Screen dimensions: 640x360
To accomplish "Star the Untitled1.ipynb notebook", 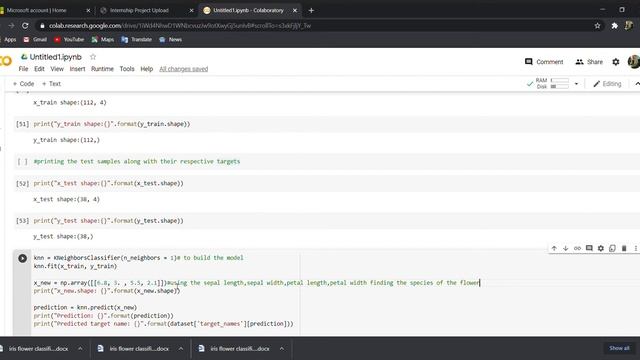I will pyautogui.click(x=93, y=57).
